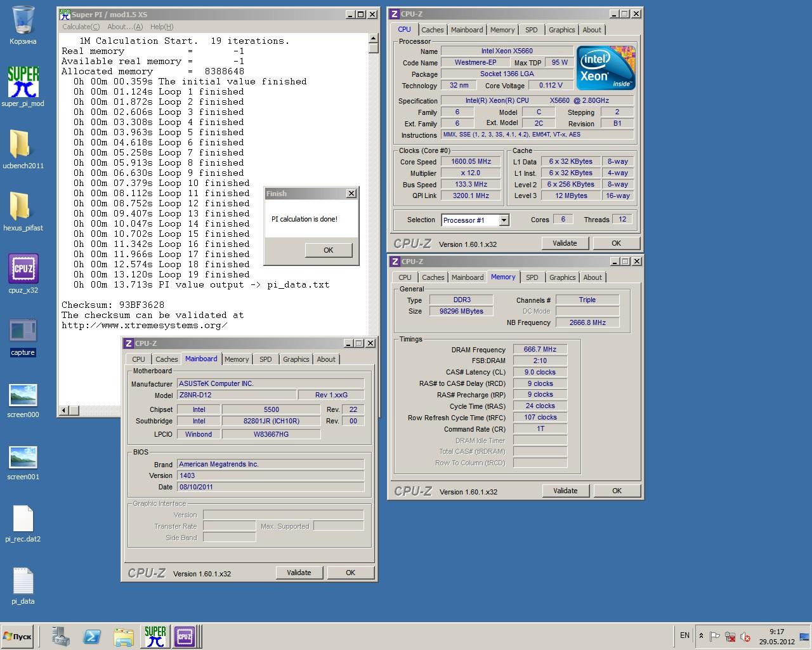The height and width of the screenshot is (650, 812).
Task: Select Caches tab in CPU-Z CPU window
Action: [x=433, y=30]
